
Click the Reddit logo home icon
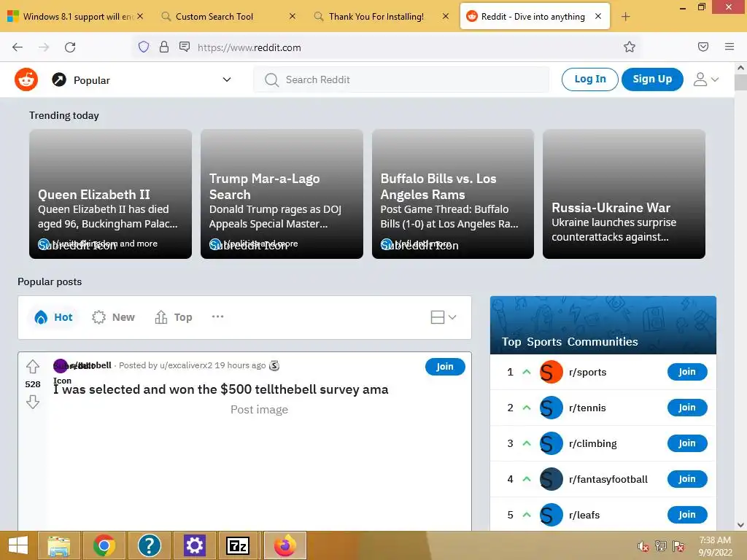point(26,79)
